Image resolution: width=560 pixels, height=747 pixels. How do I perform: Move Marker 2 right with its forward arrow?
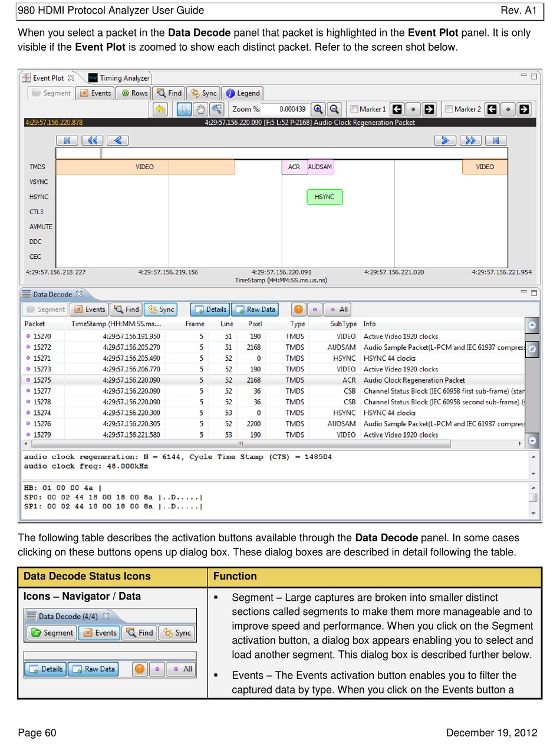click(x=523, y=109)
